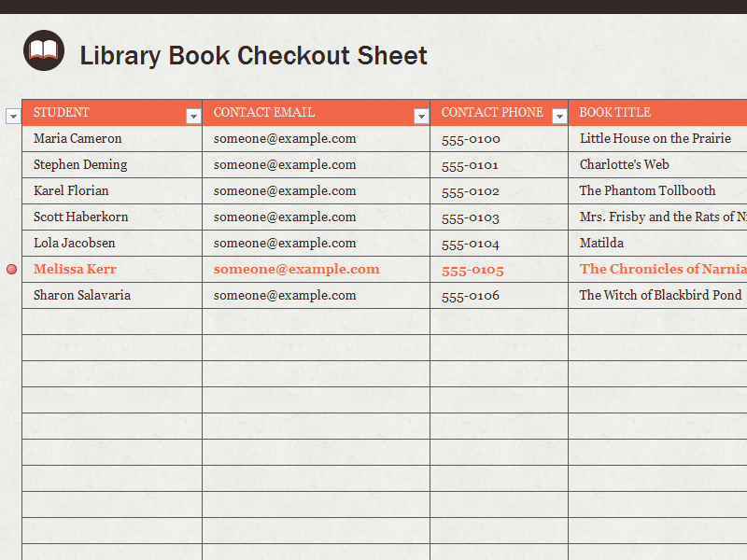
Task: Select the Mrs. Frisby and the Rats cell
Action: 658,217
